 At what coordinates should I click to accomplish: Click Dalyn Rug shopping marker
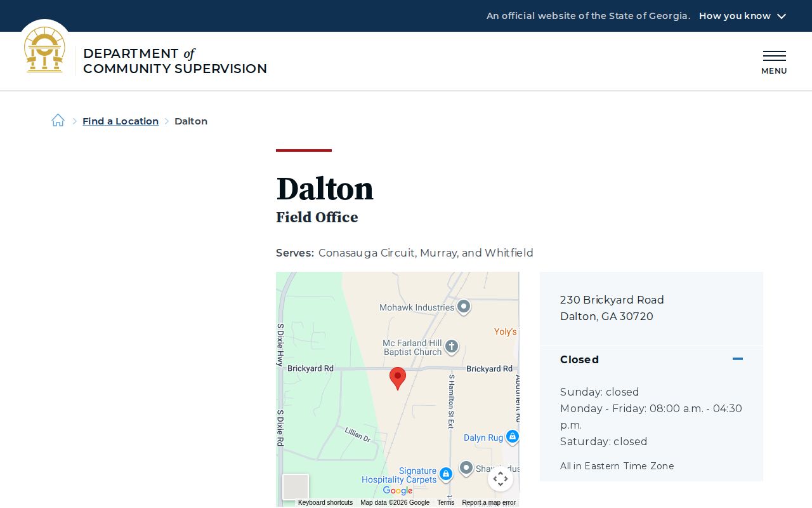tap(513, 437)
